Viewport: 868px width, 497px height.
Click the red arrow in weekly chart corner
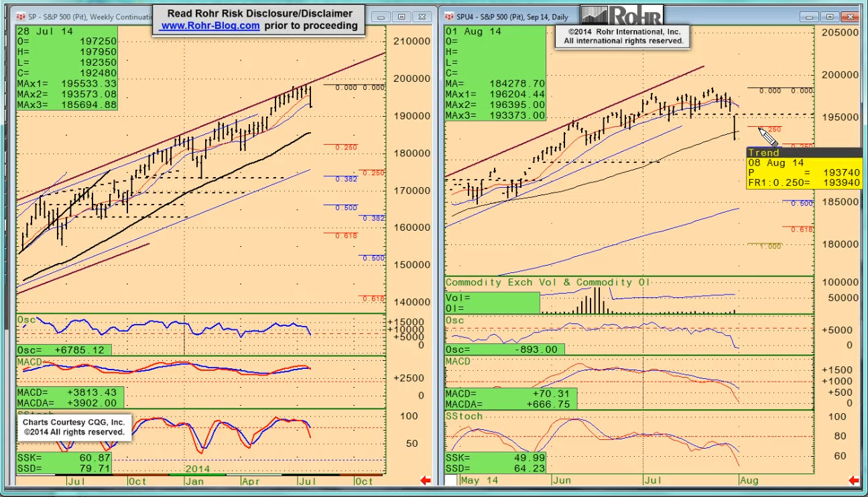425,480
